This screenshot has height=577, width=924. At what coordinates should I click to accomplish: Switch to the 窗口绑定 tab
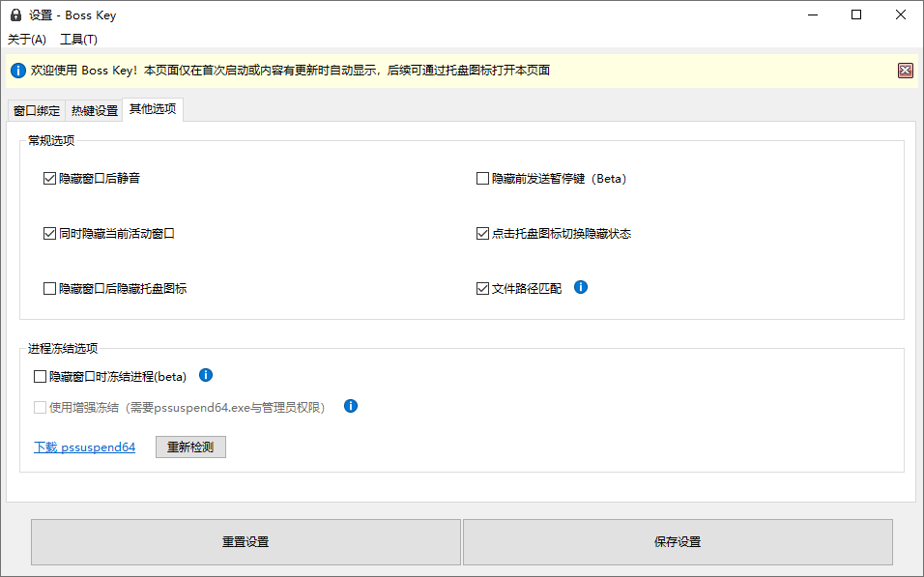[x=37, y=111]
